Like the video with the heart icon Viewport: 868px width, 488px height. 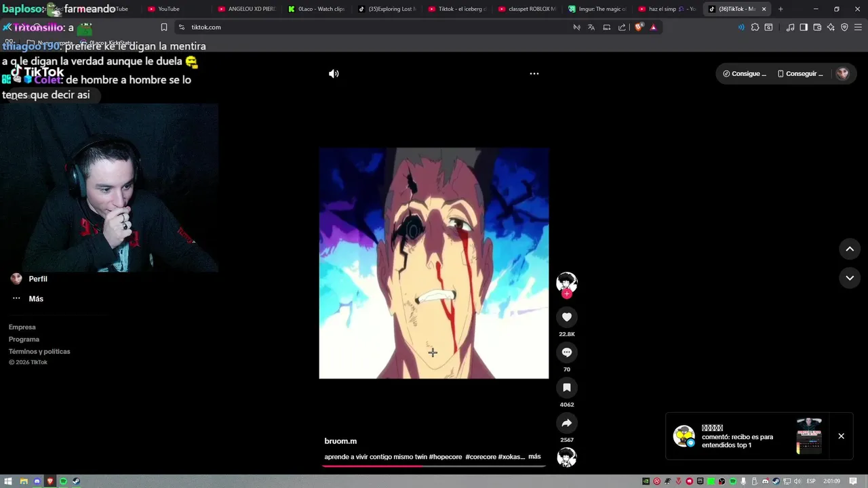click(567, 317)
